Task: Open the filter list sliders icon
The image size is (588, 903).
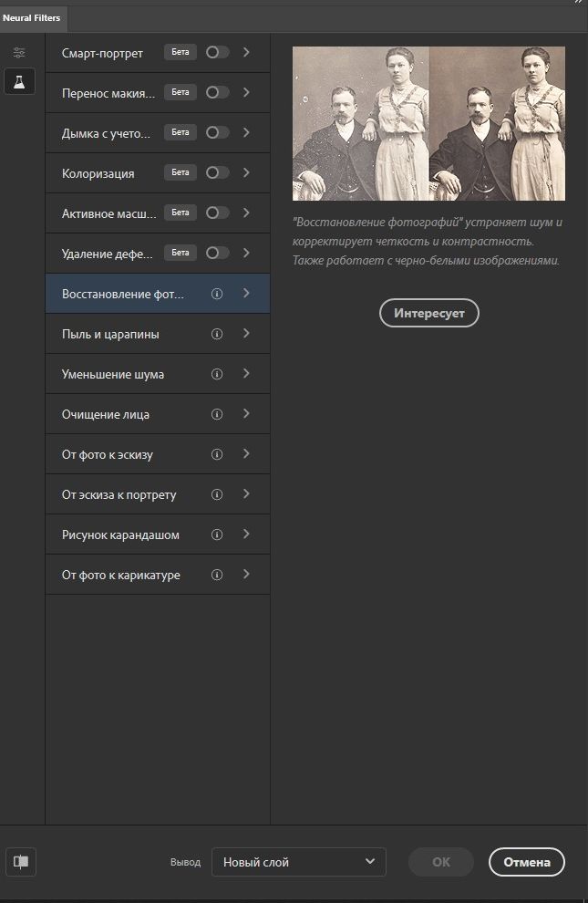Action: 19,52
